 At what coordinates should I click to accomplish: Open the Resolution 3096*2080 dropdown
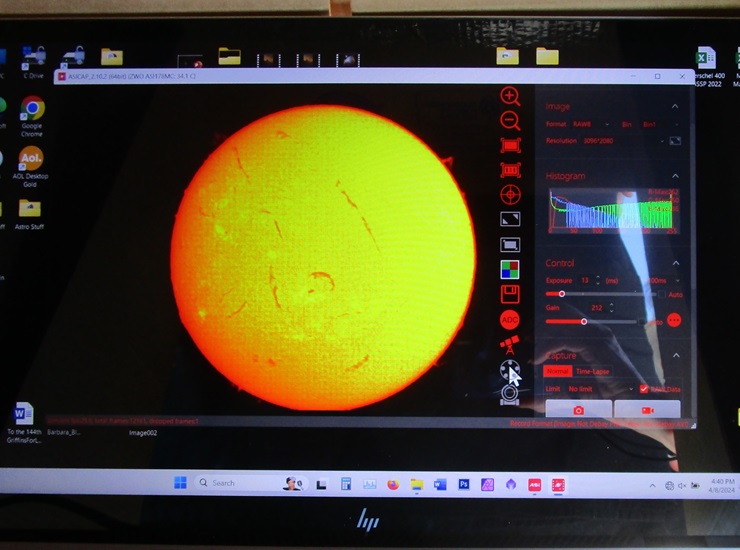click(x=623, y=141)
